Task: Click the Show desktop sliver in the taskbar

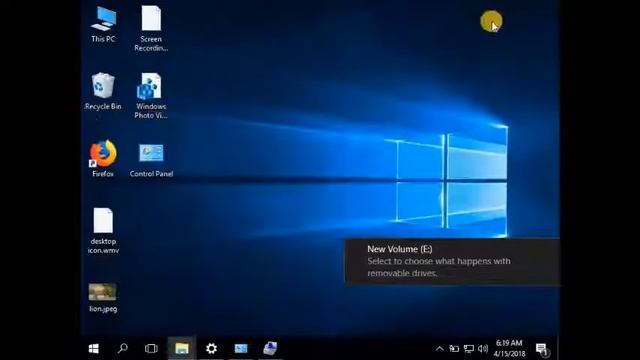Action: [558, 348]
